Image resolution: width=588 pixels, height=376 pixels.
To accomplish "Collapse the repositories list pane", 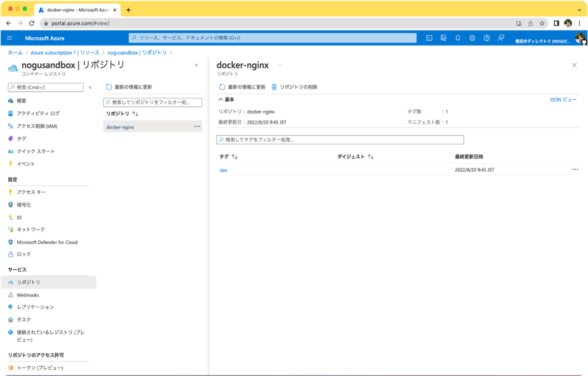I will coord(196,65).
